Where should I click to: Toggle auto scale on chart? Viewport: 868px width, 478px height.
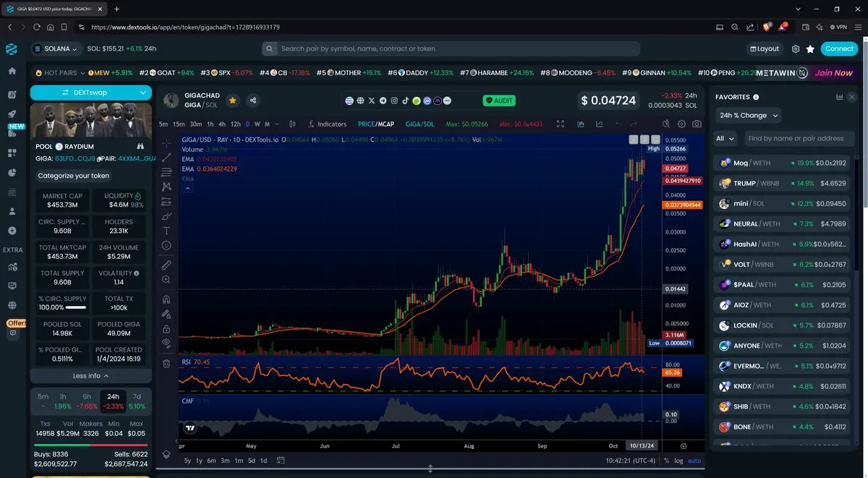click(x=694, y=461)
